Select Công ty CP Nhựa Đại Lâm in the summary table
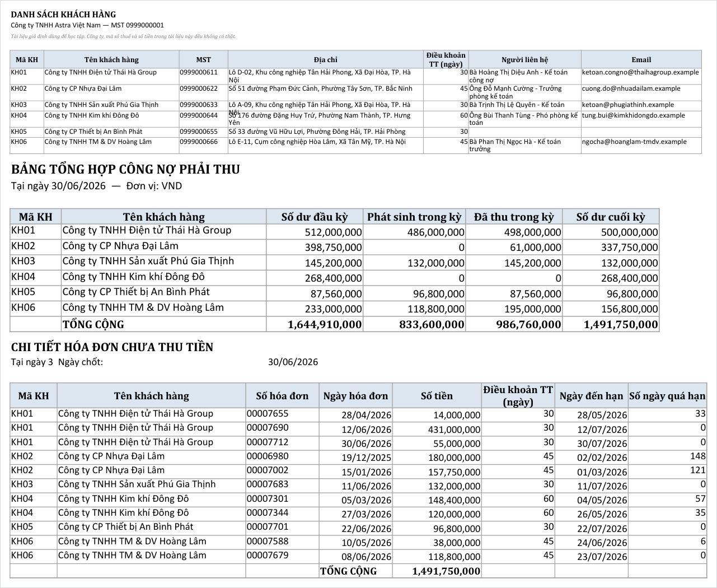This screenshot has height=588, width=717. [x=120, y=246]
